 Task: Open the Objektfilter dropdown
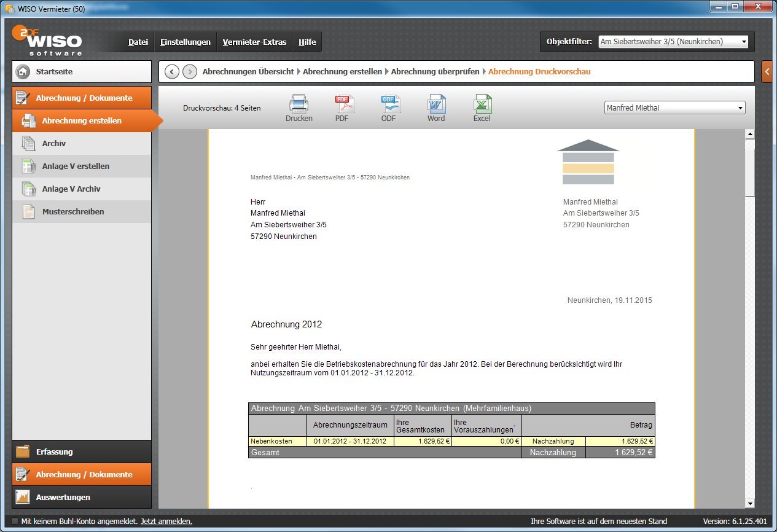pos(673,42)
